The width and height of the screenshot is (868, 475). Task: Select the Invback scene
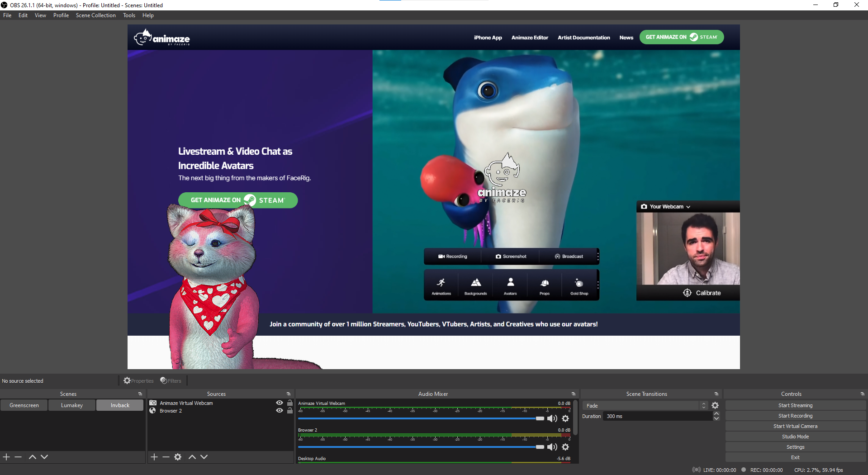(120, 405)
